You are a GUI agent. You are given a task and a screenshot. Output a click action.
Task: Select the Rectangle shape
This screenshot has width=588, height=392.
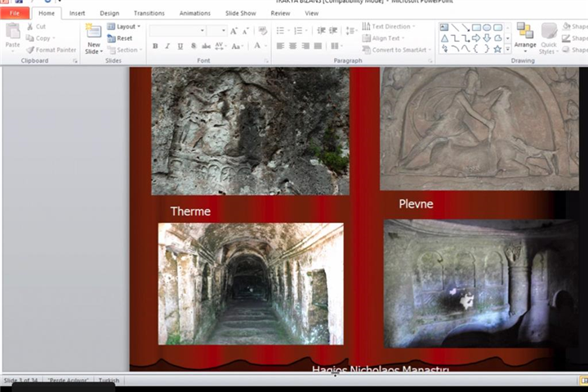click(x=476, y=28)
